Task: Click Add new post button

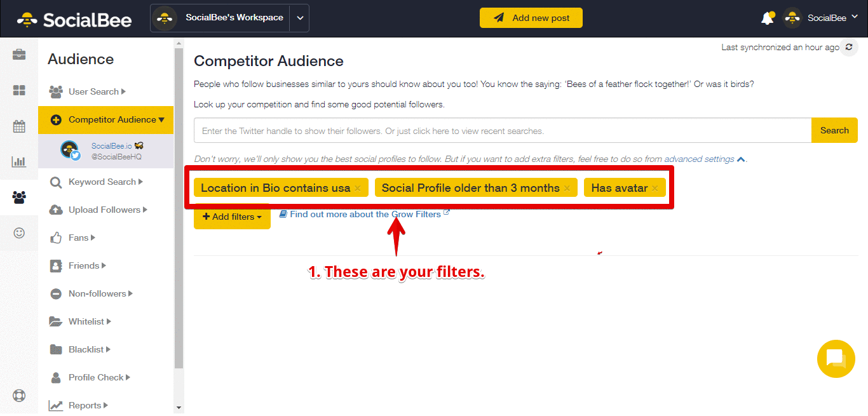Action: click(531, 18)
